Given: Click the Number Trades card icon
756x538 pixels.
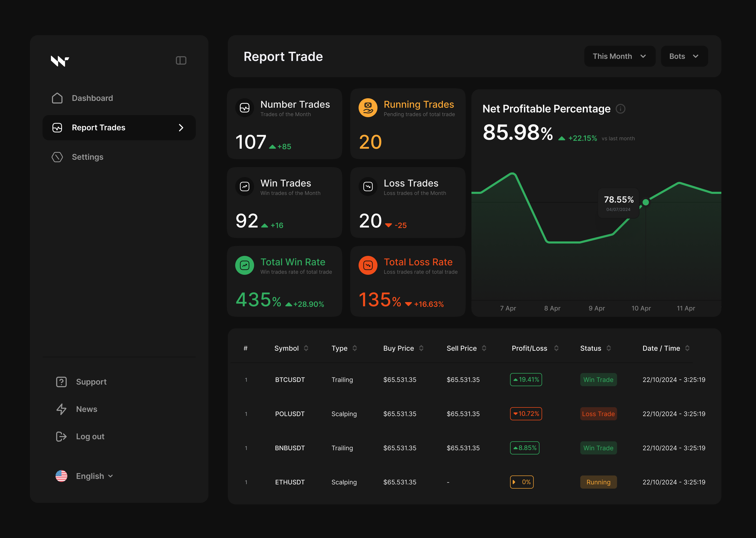Looking at the screenshot, I should point(245,108).
